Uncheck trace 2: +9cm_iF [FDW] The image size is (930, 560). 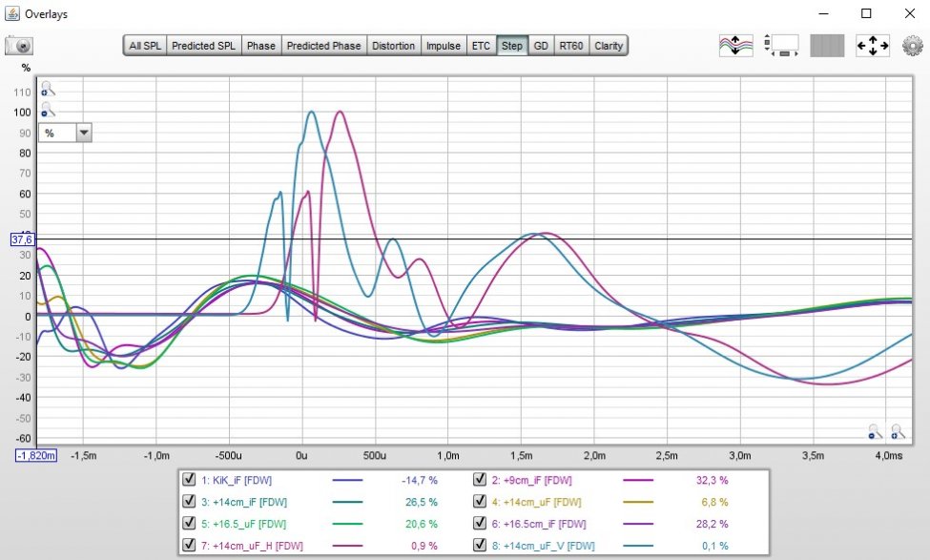click(479, 479)
